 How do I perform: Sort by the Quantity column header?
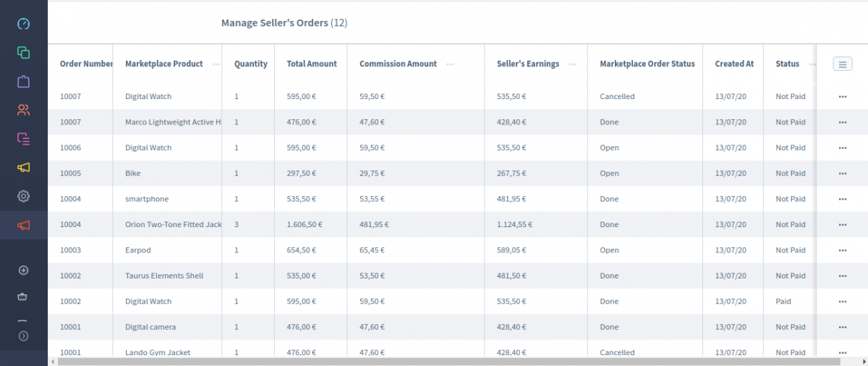pos(250,64)
